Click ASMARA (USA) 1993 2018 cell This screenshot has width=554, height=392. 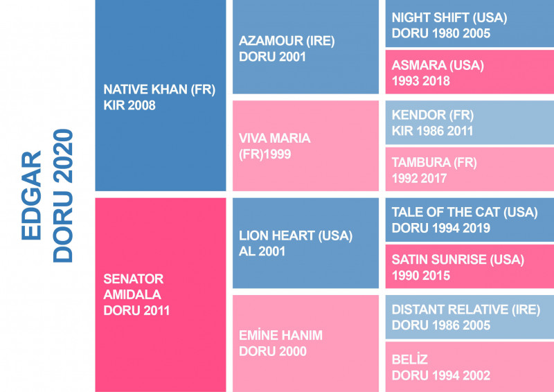[470, 72]
